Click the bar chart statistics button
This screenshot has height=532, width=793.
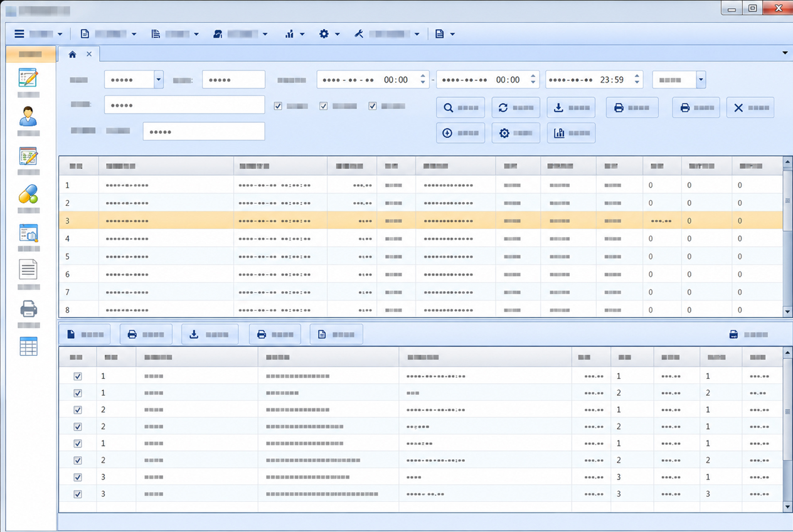point(571,133)
